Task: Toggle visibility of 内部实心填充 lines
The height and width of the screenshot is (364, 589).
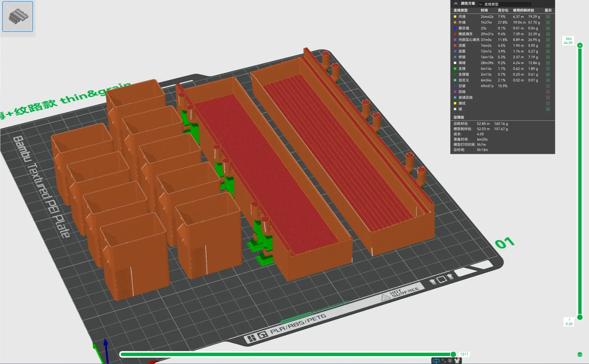Action: (x=548, y=40)
